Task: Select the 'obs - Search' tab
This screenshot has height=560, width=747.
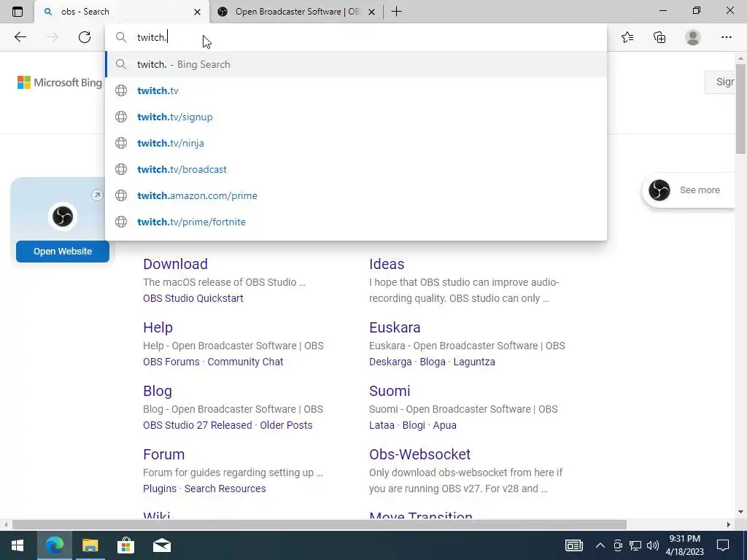Action: tap(122, 12)
